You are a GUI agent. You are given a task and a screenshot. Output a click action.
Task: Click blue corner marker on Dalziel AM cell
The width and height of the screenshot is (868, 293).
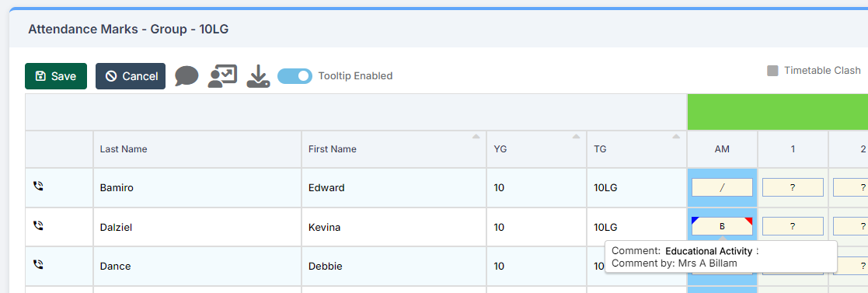coord(694,220)
